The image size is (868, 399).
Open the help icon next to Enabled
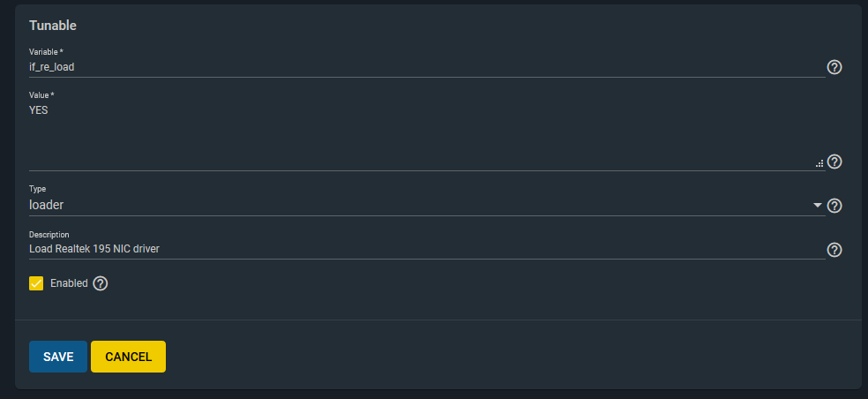point(101,283)
